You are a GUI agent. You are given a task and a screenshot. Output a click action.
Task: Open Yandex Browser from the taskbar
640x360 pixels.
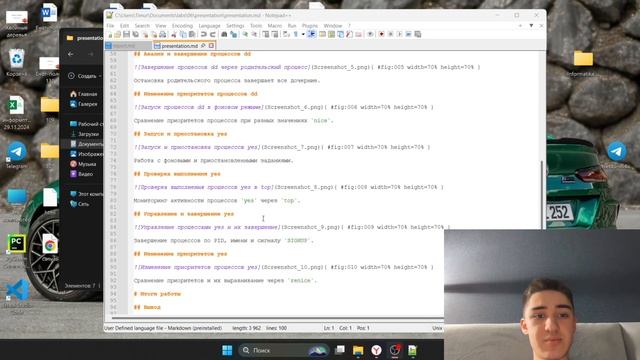(x=376, y=350)
